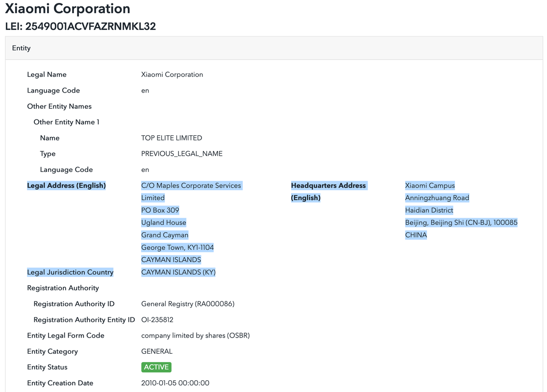547x392 pixels.
Task: Click the Legal Jurisdiction Country label
Action: pos(71,272)
